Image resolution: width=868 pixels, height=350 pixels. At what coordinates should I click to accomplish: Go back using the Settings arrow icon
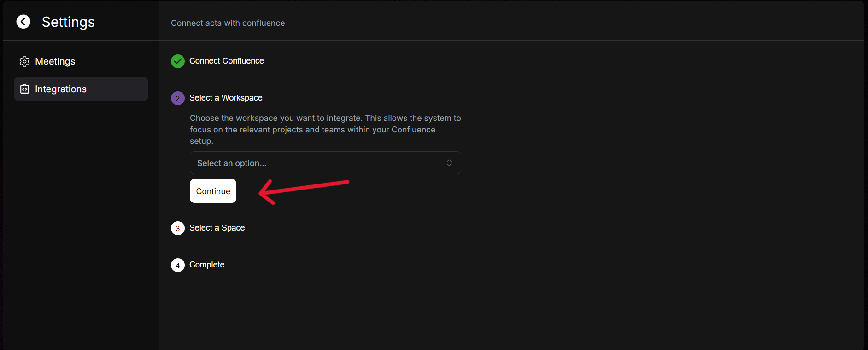tap(23, 22)
